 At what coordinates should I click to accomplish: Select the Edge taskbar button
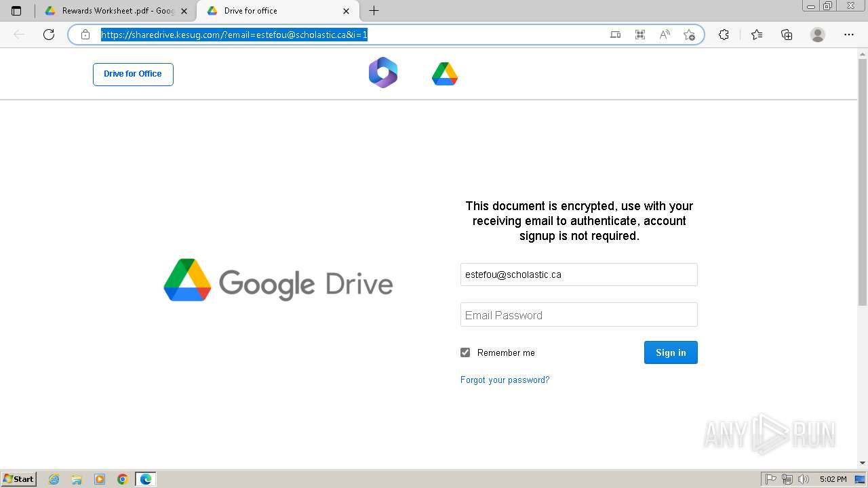click(146, 479)
